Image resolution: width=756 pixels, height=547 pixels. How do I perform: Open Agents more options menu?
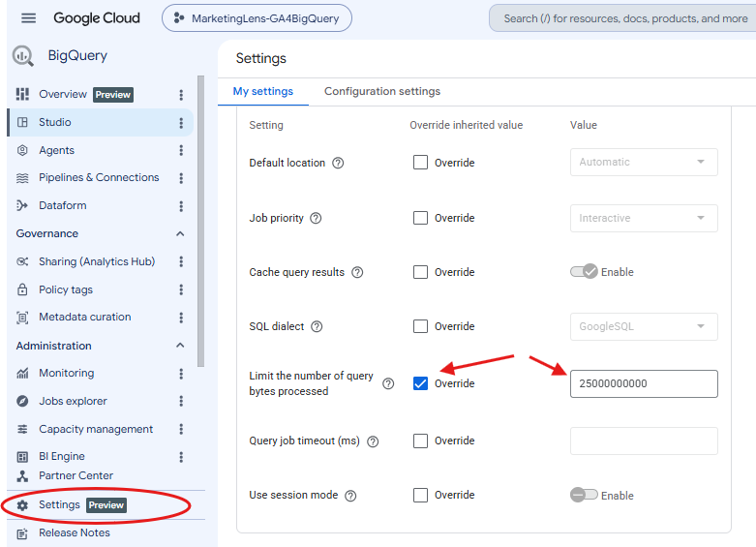coord(181,150)
